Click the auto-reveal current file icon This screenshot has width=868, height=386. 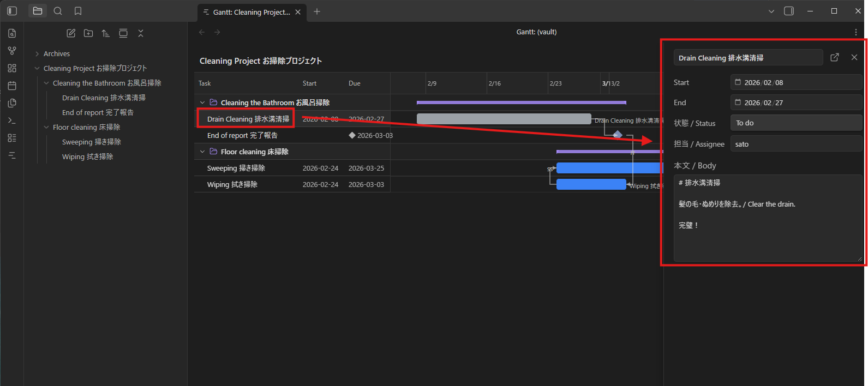123,33
